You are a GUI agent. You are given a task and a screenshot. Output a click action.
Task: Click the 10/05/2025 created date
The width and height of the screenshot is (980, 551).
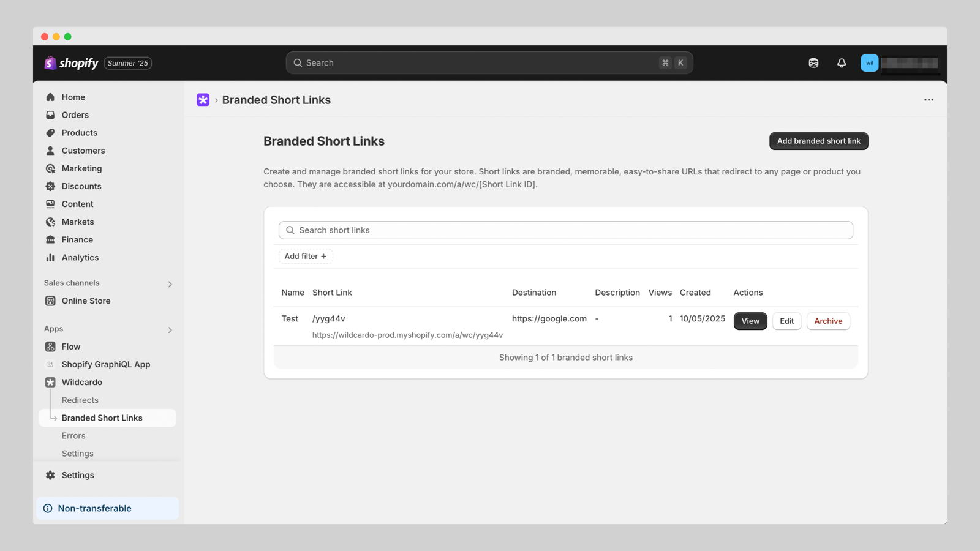pos(703,318)
